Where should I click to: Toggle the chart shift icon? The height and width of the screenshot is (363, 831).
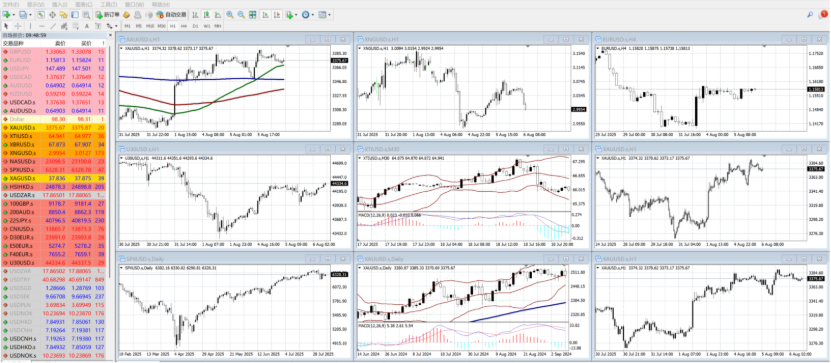point(277,15)
